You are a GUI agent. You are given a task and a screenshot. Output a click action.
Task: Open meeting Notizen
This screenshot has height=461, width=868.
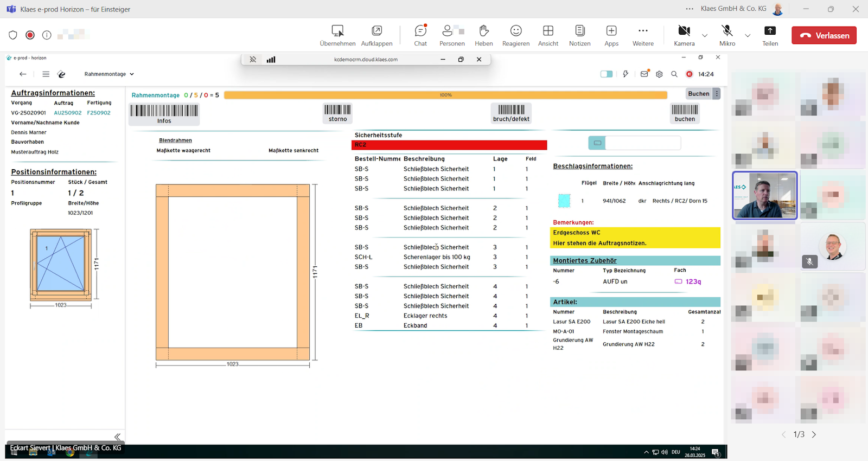coord(579,35)
